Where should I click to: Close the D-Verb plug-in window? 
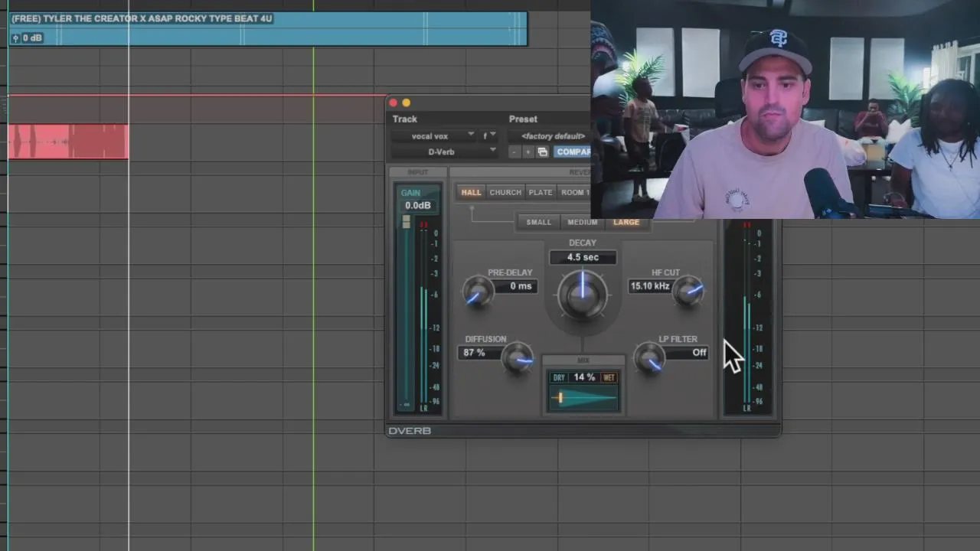[x=393, y=103]
